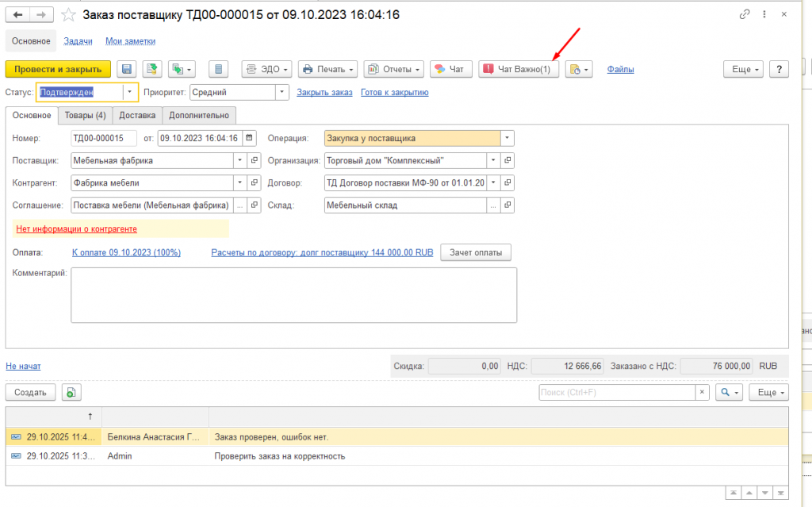Screen dimensions: 812x507
Task: Click the Номер field
Action: coord(104,138)
